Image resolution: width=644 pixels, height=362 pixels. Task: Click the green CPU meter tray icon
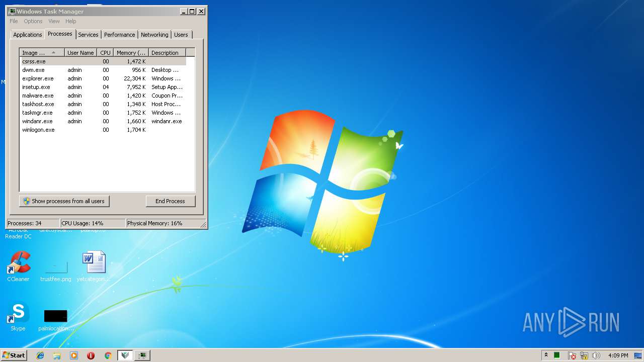[557, 355]
